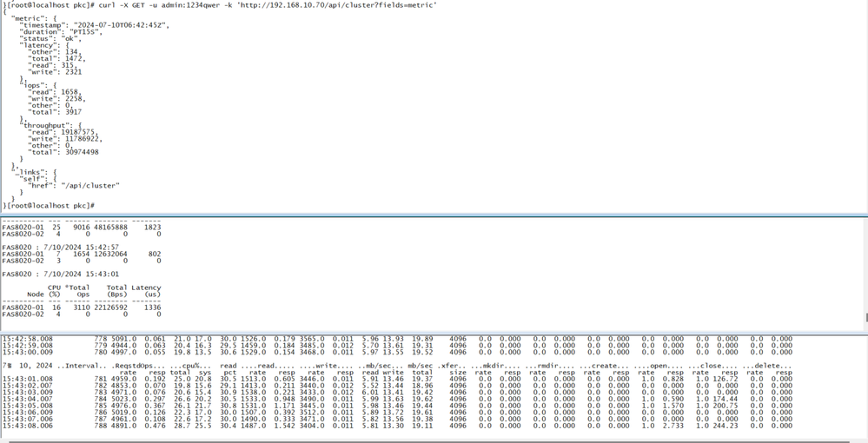868x443 pixels.
Task: Click the "Latency (us)" column header
Action: 147,291
